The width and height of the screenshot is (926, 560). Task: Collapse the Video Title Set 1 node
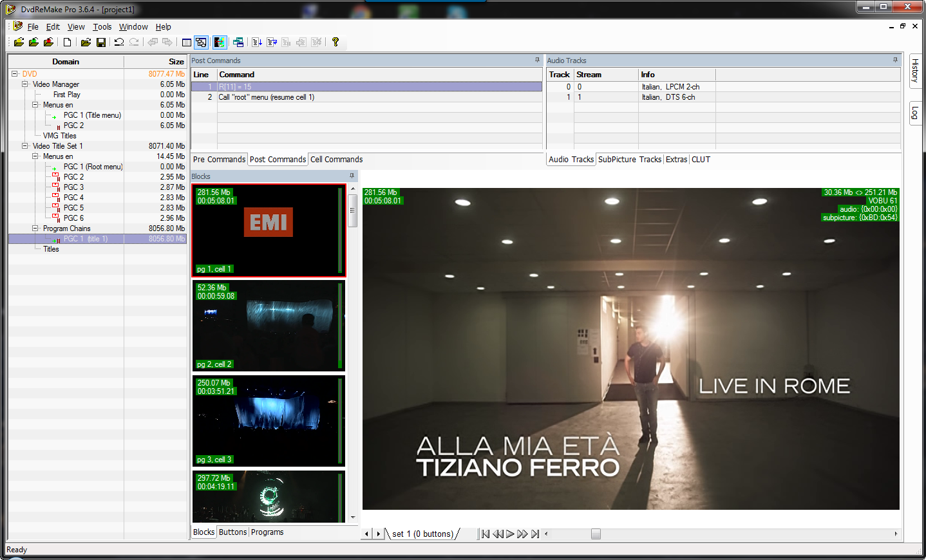pyautogui.click(x=25, y=146)
